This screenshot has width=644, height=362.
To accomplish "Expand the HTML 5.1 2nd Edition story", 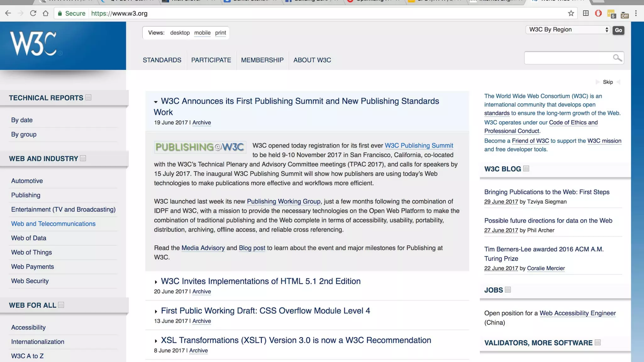I will click(156, 282).
